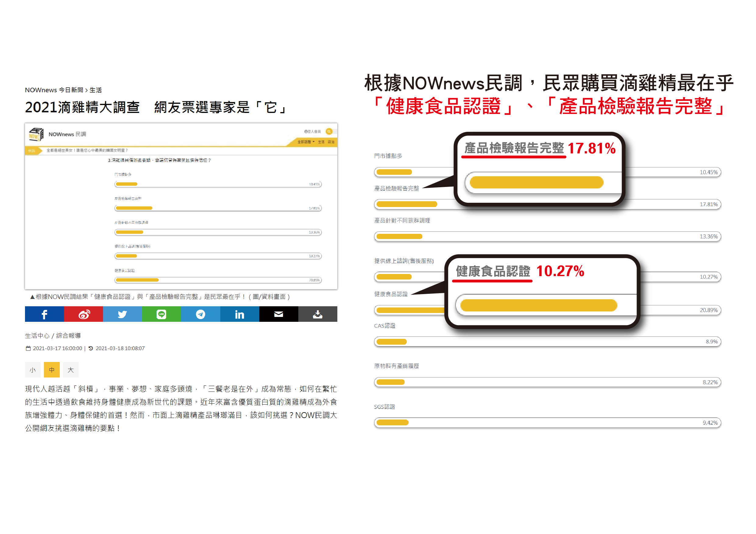The height and width of the screenshot is (534, 756).
Task: Click the 健康食品認證 callout box
Action: (542, 292)
